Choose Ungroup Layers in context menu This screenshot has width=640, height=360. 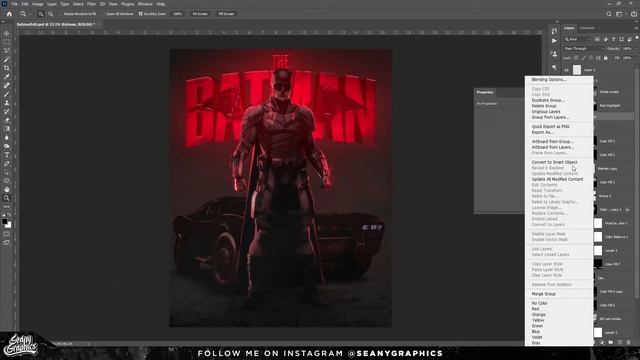(546, 111)
